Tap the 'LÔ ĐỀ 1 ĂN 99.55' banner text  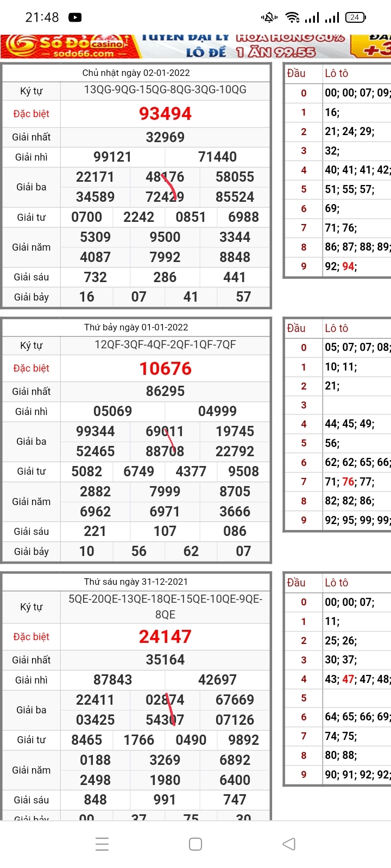tap(250, 52)
